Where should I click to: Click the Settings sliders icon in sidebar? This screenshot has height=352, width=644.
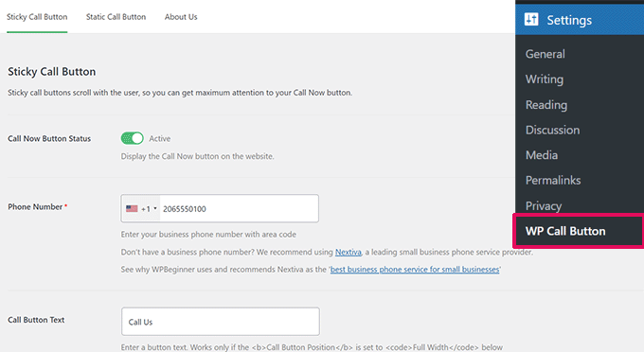click(531, 19)
